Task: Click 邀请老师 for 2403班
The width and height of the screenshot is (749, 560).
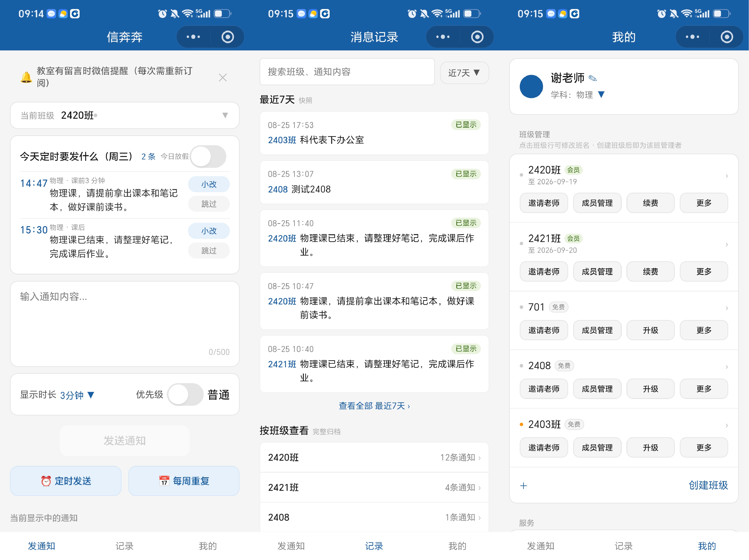Action: point(543,447)
